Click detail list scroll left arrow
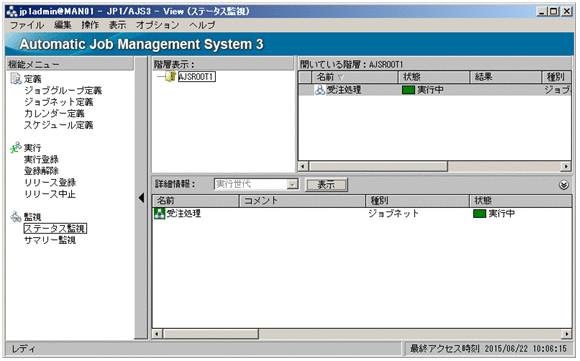Image resolution: width=580 pixels, height=361 pixels. 157,334
